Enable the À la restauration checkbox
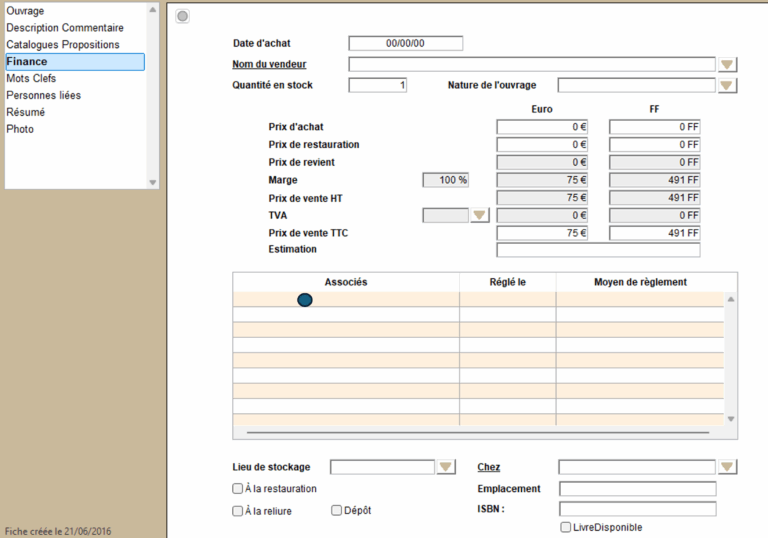 [x=238, y=489]
